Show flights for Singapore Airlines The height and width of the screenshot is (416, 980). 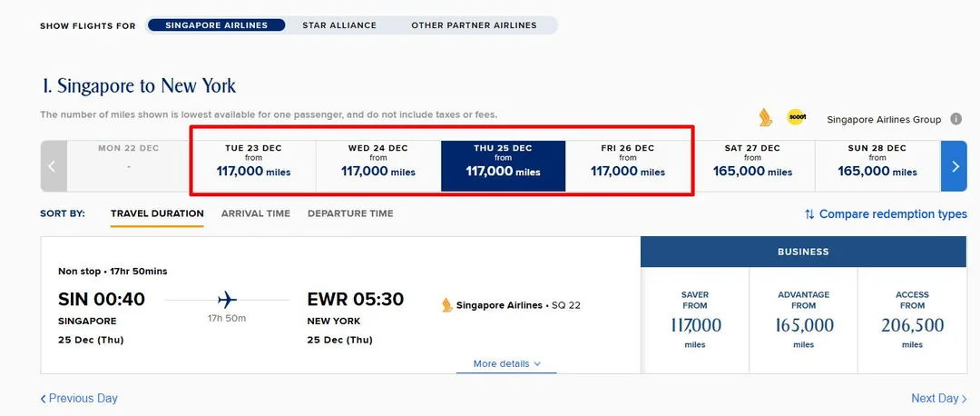216,25
